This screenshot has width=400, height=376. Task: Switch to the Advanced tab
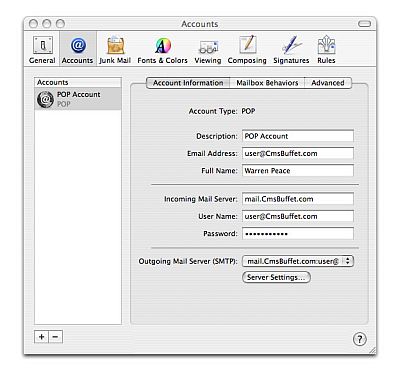[328, 83]
